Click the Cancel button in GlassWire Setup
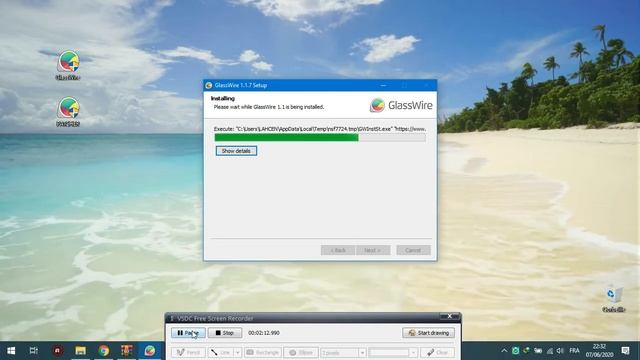This screenshot has width=640, height=360. [413, 250]
